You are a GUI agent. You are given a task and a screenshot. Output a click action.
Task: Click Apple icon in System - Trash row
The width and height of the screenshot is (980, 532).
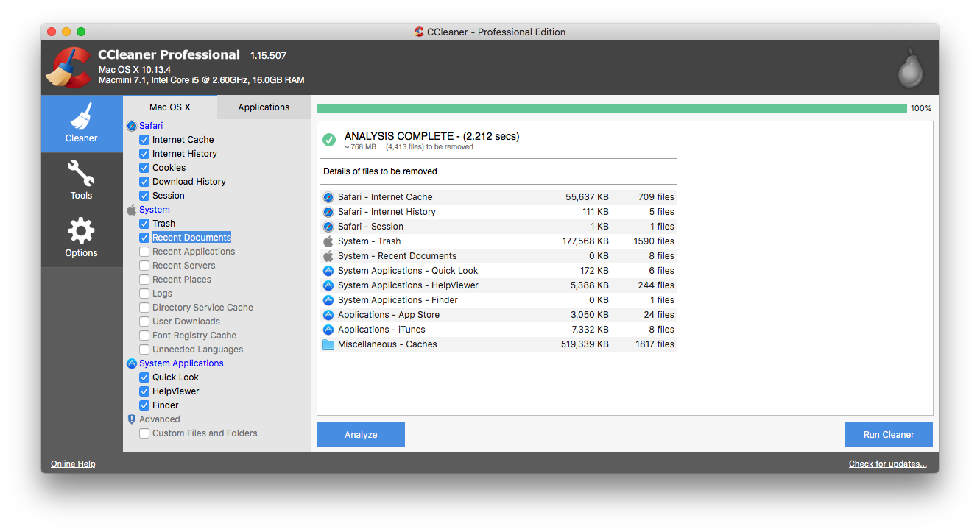(328, 241)
